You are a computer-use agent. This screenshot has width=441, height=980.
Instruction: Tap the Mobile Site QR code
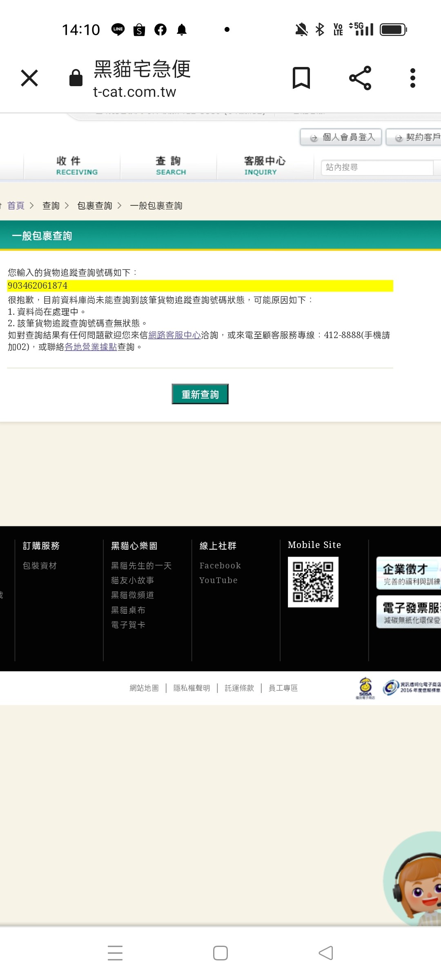pyautogui.click(x=313, y=582)
